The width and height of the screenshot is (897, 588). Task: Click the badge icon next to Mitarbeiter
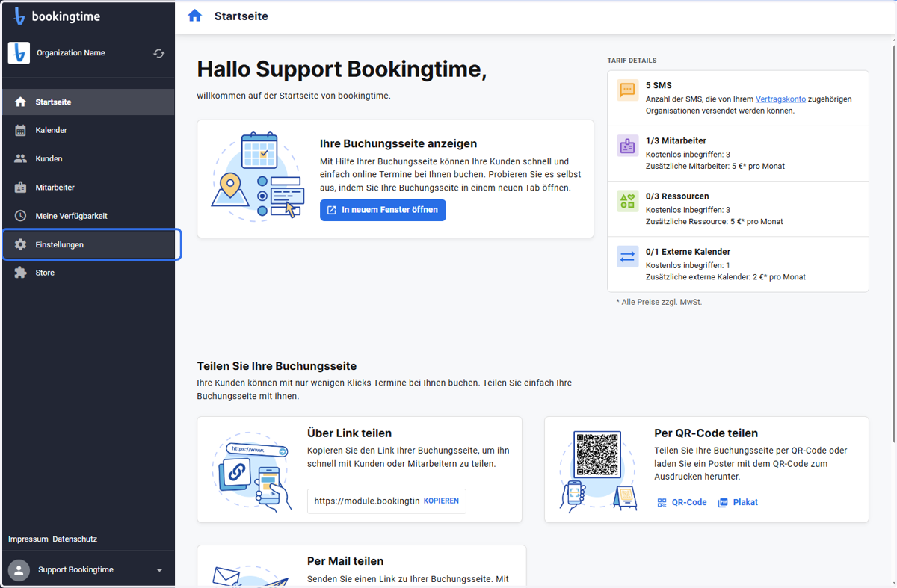(20, 188)
